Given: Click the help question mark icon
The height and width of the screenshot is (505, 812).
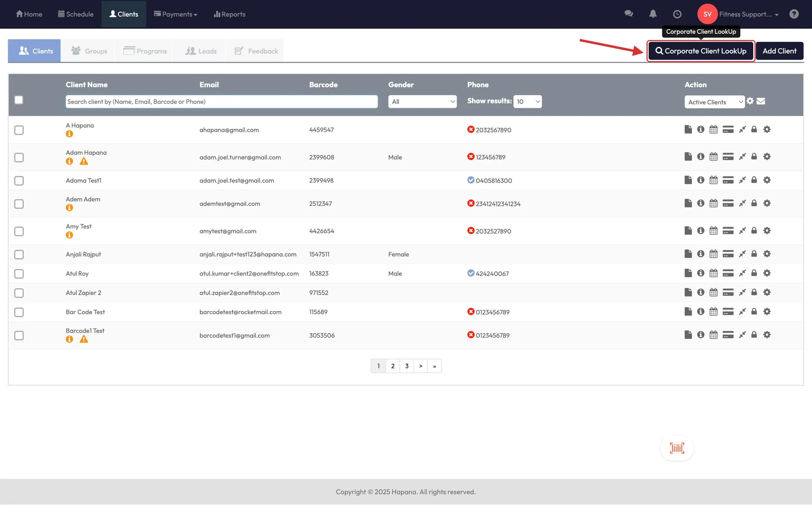Looking at the screenshot, I should click(x=794, y=14).
